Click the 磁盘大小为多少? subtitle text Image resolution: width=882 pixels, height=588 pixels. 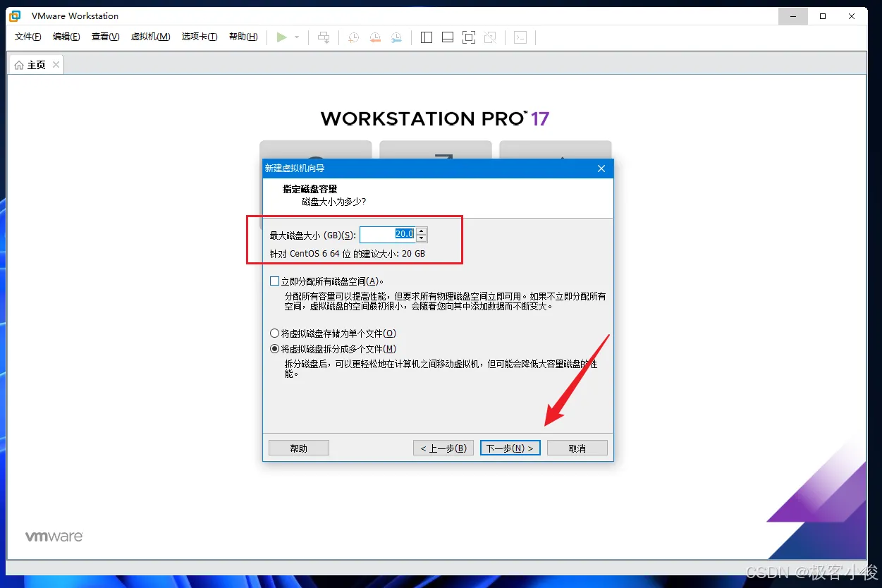(334, 202)
